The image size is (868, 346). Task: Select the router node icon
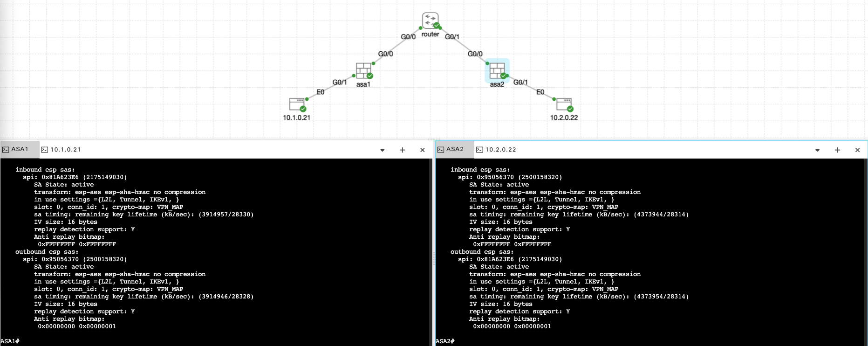tap(430, 21)
